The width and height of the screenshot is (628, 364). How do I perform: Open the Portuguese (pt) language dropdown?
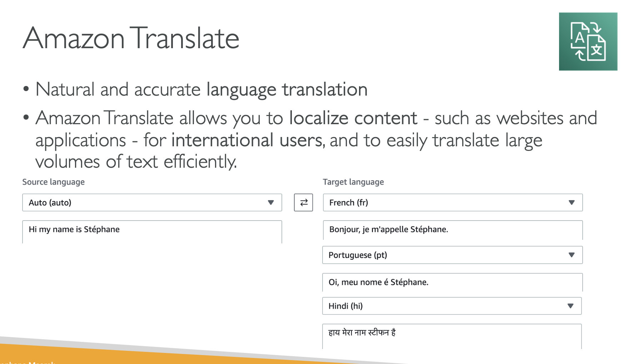coord(452,255)
